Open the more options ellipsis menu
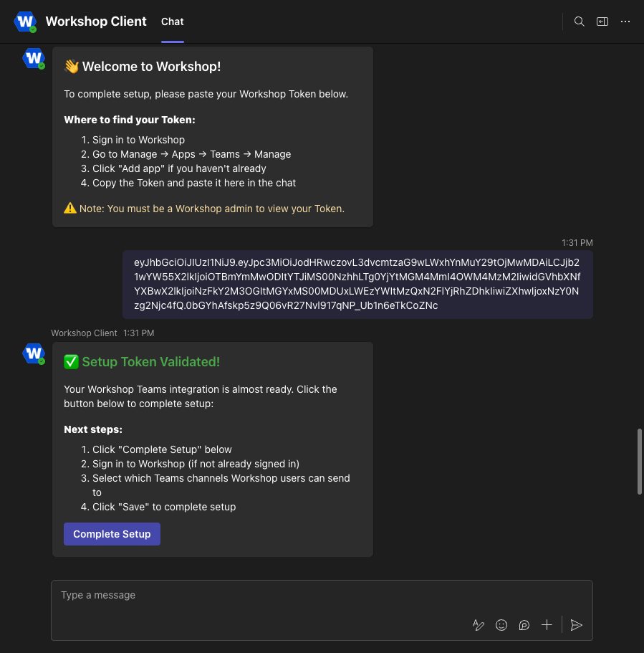This screenshot has width=644, height=653. pos(625,22)
